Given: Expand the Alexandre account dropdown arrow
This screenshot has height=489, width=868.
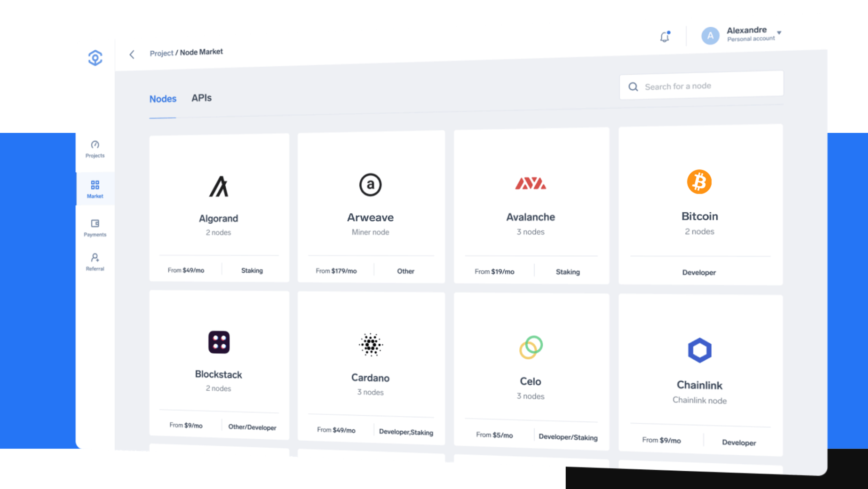Looking at the screenshot, I should pos(779,33).
